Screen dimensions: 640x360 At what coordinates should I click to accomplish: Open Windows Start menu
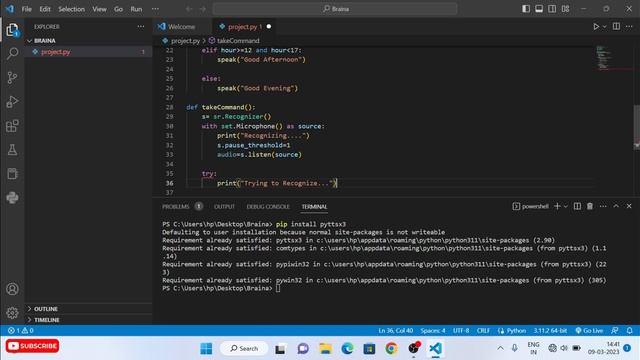[206, 349]
